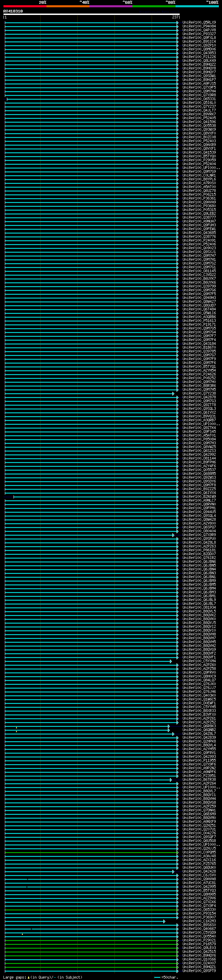Select hit UniRef100_O24007
Screen dimensions: 222x980
pyautogui.click(x=199, y=963)
